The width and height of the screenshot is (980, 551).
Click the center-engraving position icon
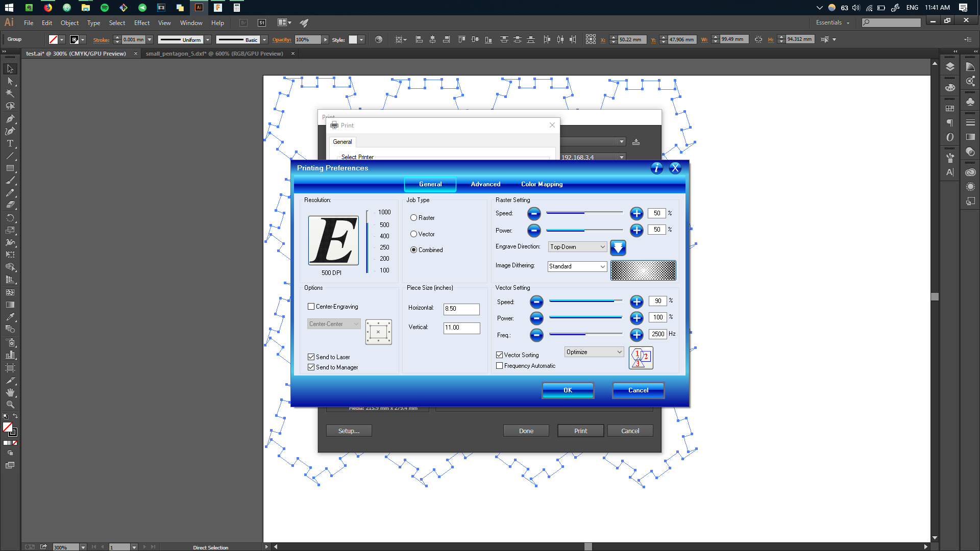(378, 332)
